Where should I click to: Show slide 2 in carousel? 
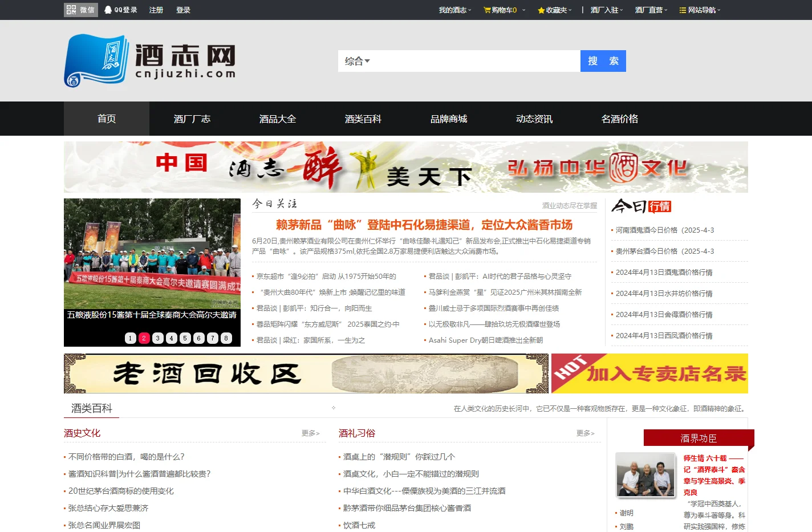[144, 338]
